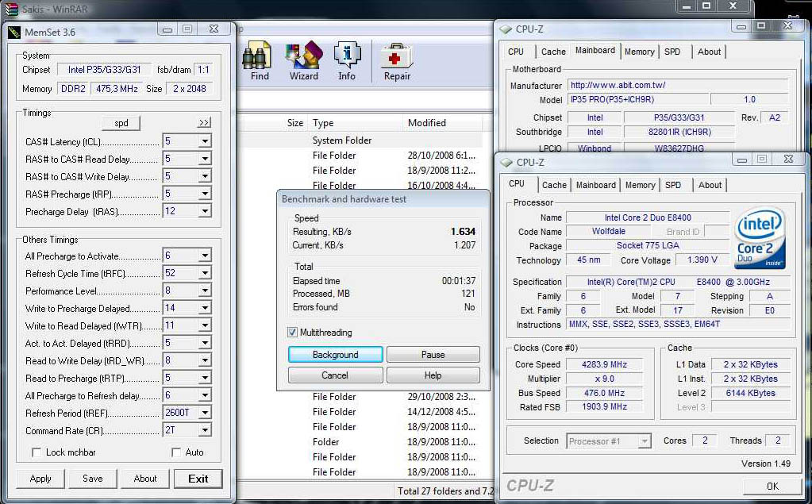Enable the Auto checkbox in MemSet
Screen dimensions: 812x504
tap(176, 452)
